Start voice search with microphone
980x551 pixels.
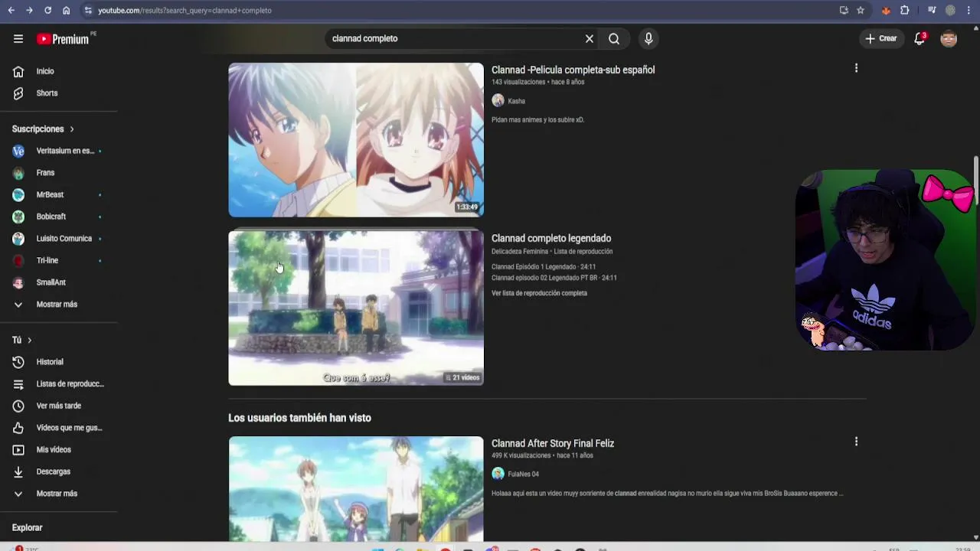coord(648,38)
